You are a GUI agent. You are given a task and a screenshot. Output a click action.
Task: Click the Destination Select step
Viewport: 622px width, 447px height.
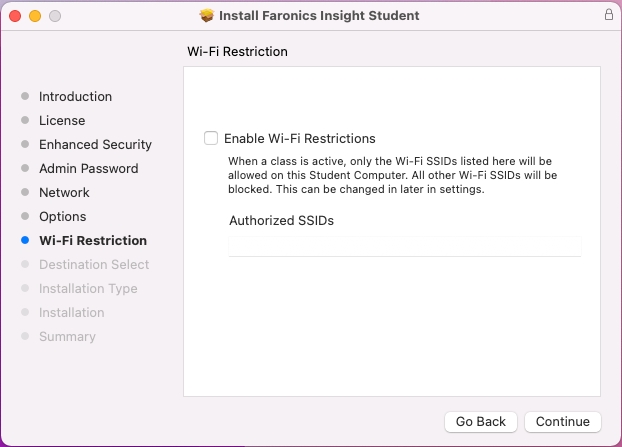tap(94, 265)
